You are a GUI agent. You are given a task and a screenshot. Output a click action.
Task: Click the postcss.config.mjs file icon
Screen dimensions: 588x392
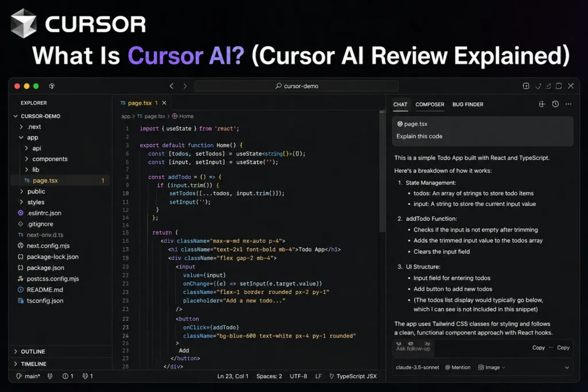pos(21,278)
